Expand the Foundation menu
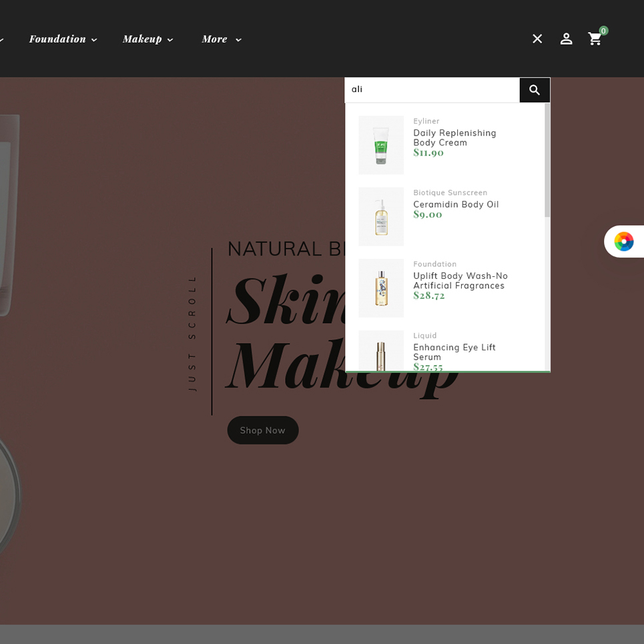644x644 pixels. click(63, 39)
